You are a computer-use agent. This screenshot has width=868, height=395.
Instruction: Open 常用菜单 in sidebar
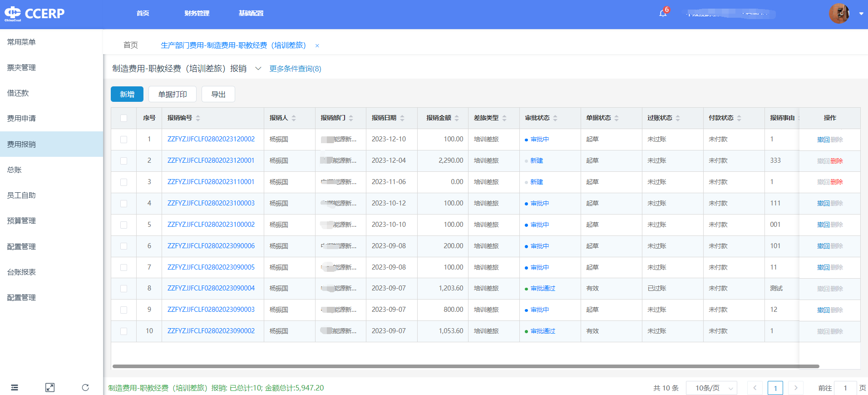point(51,42)
